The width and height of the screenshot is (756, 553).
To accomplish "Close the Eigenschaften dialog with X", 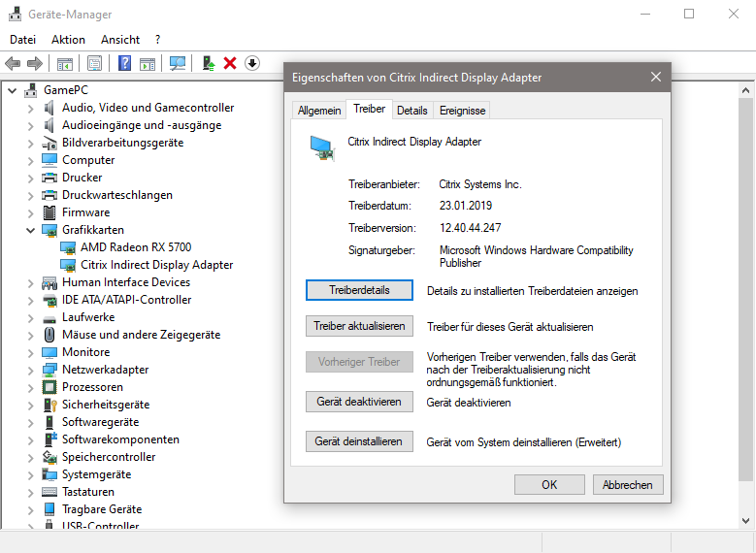I will click(x=656, y=77).
